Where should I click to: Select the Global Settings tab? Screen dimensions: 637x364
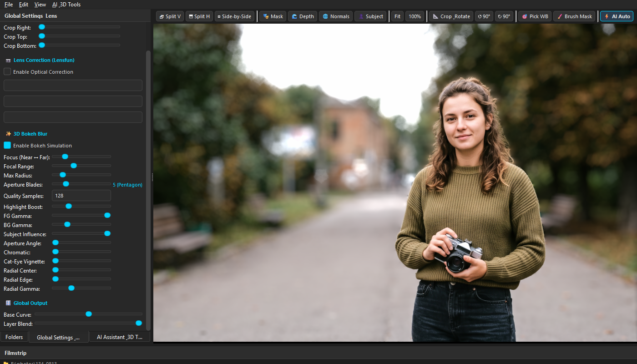coord(59,337)
